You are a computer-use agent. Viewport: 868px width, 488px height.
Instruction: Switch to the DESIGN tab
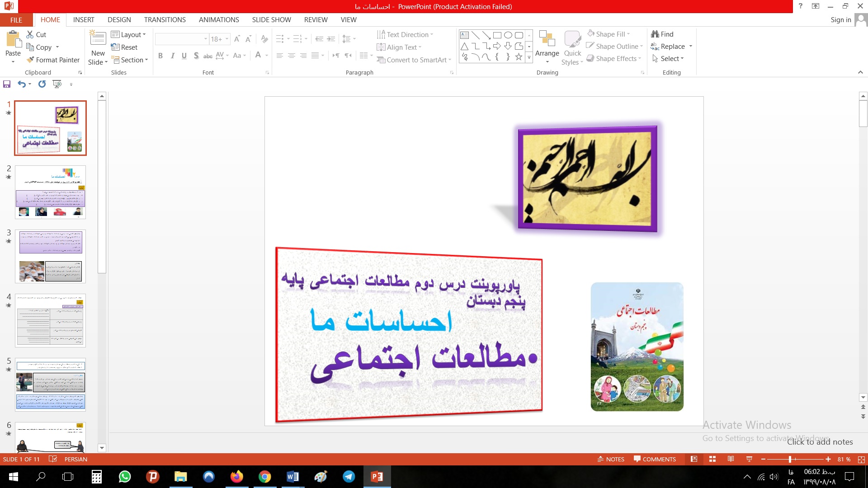pyautogui.click(x=119, y=20)
